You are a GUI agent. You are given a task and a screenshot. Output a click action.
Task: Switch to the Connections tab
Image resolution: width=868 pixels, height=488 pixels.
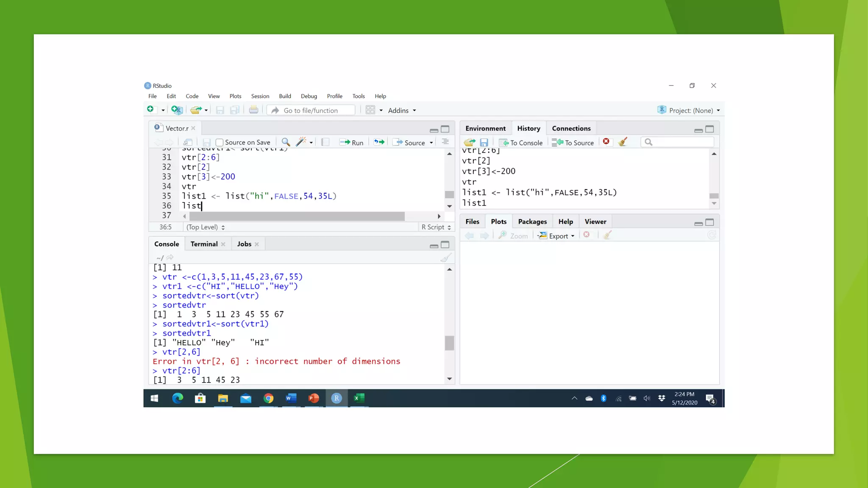click(571, 128)
